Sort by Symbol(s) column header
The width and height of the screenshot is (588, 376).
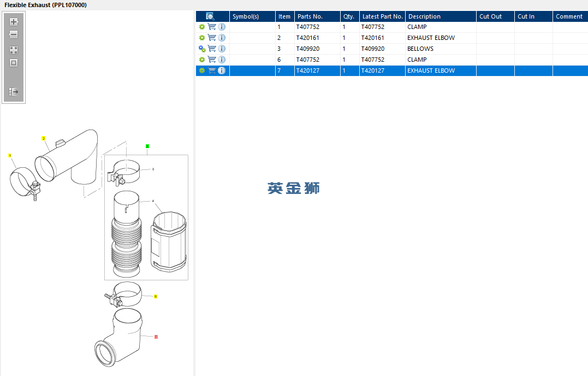[252, 16]
